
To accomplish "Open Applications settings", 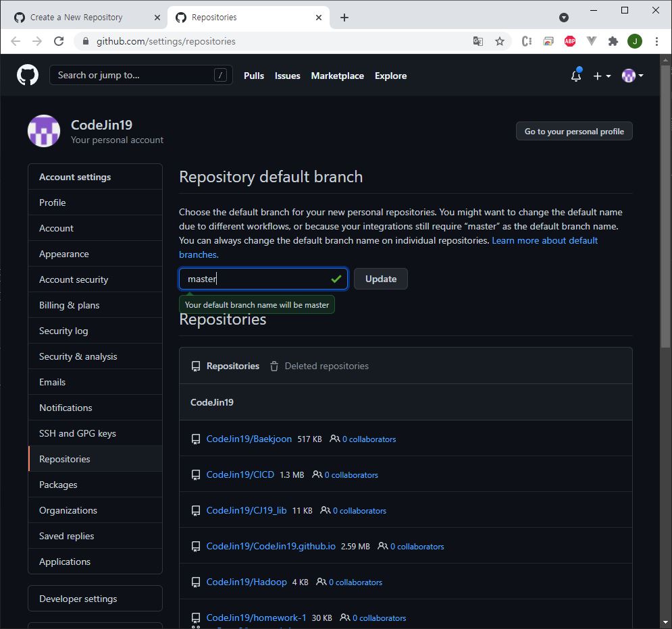I will tap(95, 562).
